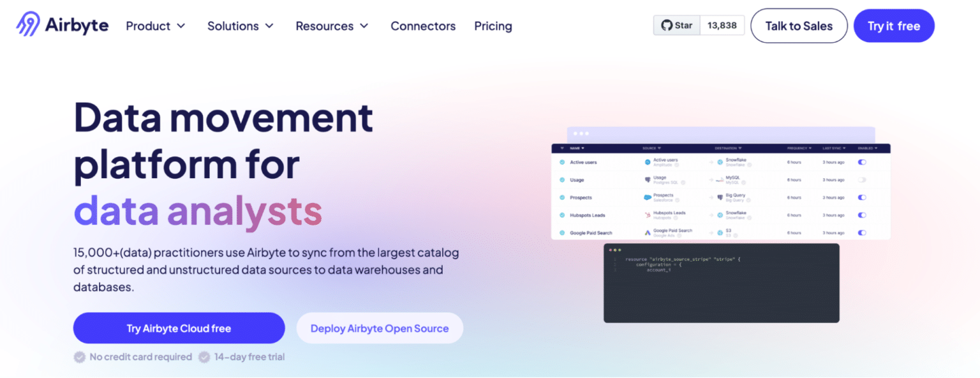The width and height of the screenshot is (980, 378).
Task: Enable the Usage connection toggle
Action: [862, 180]
